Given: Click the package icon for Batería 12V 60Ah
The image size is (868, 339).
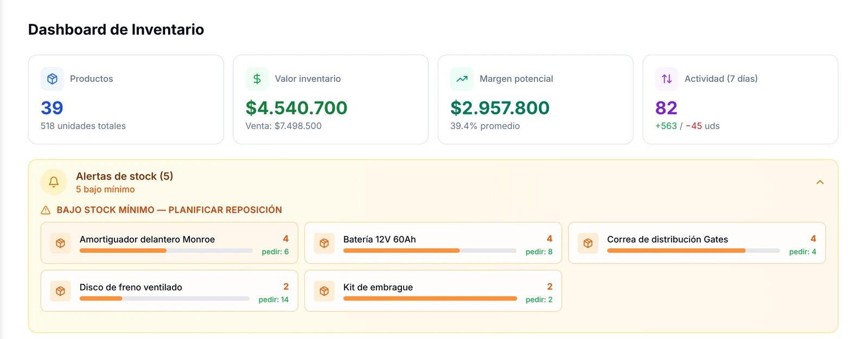Looking at the screenshot, I should tap(324, 244).
